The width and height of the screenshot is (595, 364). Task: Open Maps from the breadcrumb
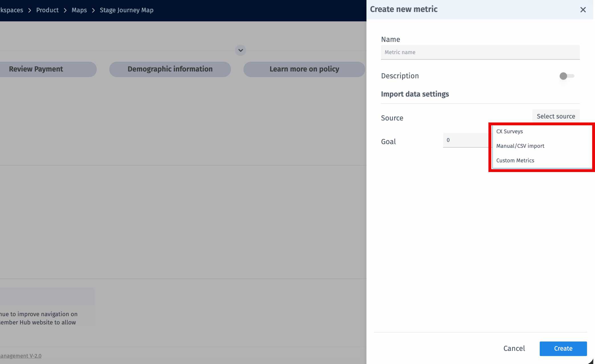pos(79,10)
